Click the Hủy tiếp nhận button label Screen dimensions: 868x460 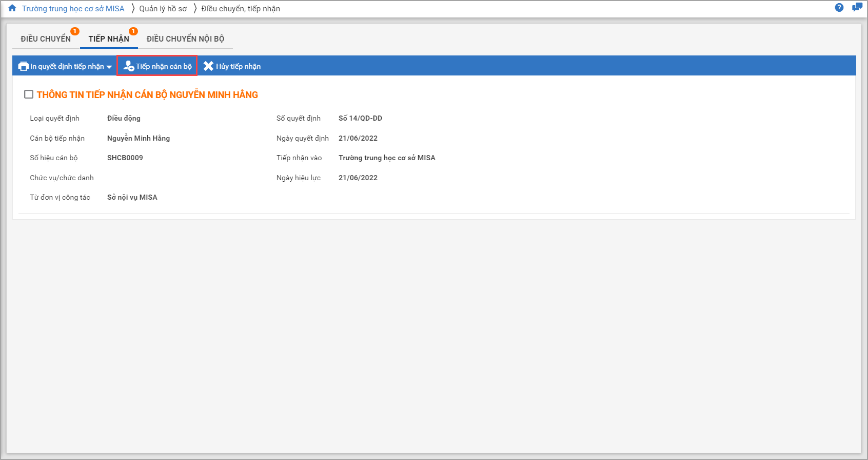(x=238, y=66)
